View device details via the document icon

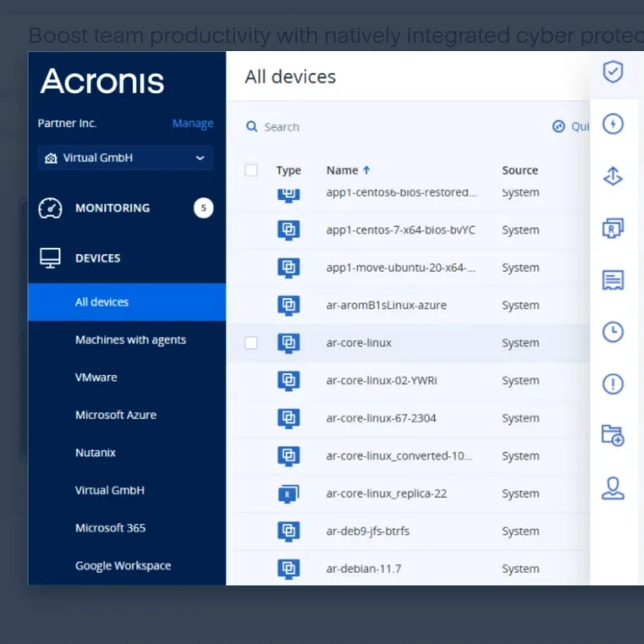(x=612, y=279)
